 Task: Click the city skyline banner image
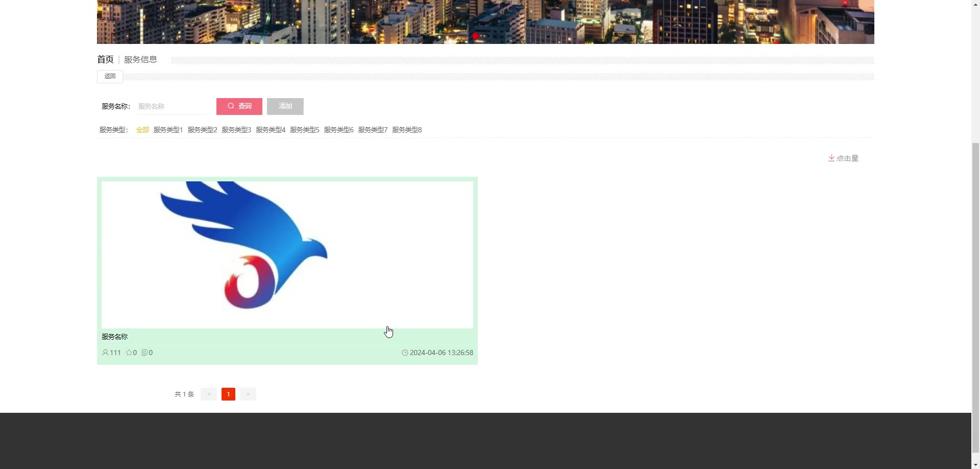485,22
